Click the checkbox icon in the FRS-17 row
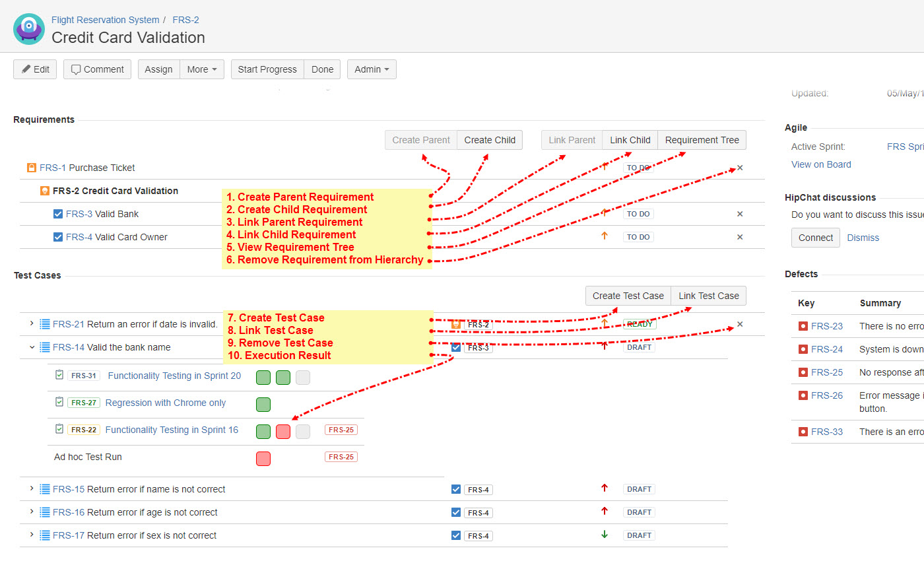The width and height of the screenshot is (924, 569). 456,535
